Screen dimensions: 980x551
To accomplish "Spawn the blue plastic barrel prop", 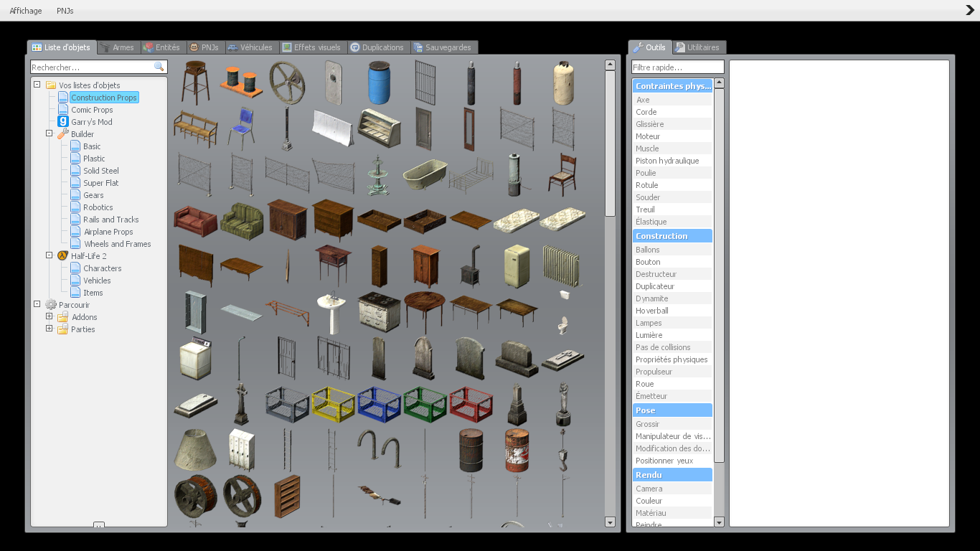I will (379, 83).
